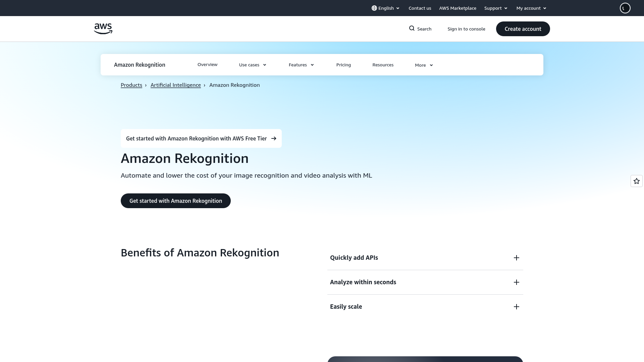Expand 'Quickly add APIs' with plus icon
The image size is (644, 362).
[516, 258]
